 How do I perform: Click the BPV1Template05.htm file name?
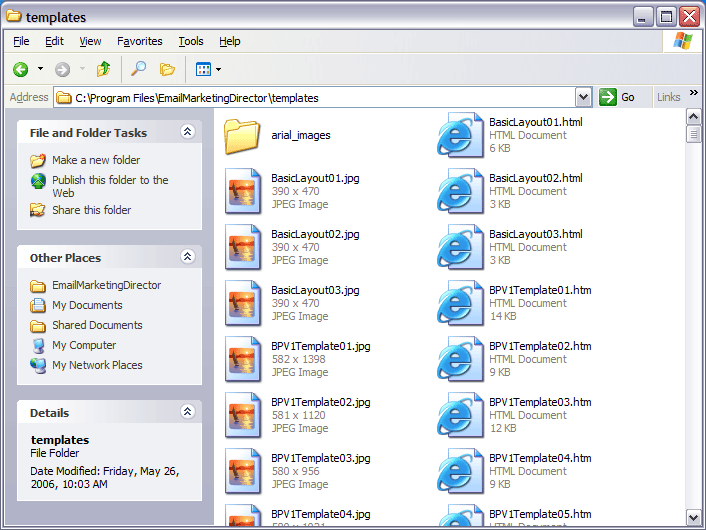pyautogui.click(x=540, y=514)
